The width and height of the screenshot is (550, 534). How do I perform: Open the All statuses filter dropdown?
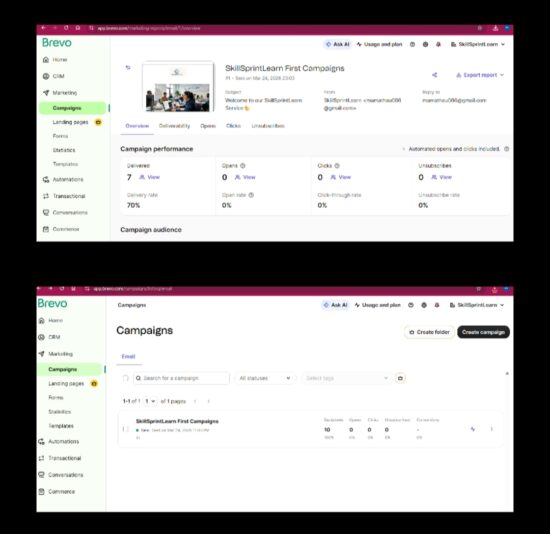[x=265, y=378]
